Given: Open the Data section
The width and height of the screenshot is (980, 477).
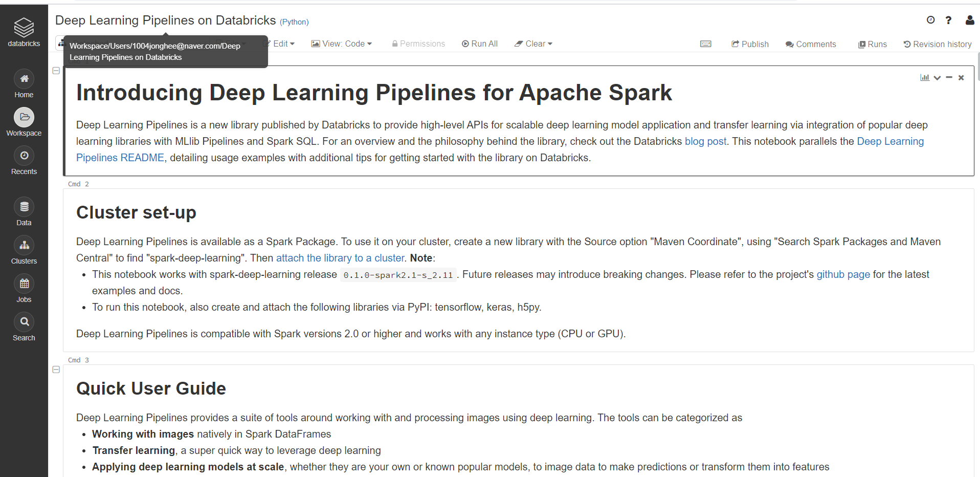Looking at the screenshot, I should pyautogui.click(x=24, y=212).
